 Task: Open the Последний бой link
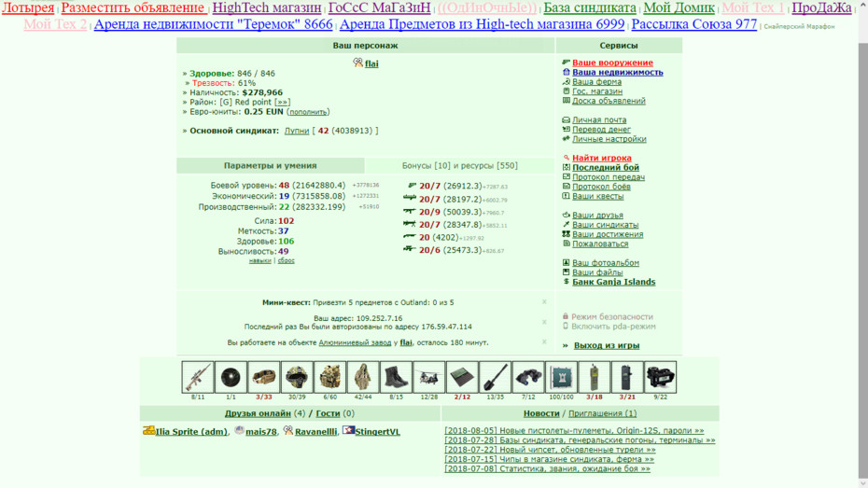(606, 168)
